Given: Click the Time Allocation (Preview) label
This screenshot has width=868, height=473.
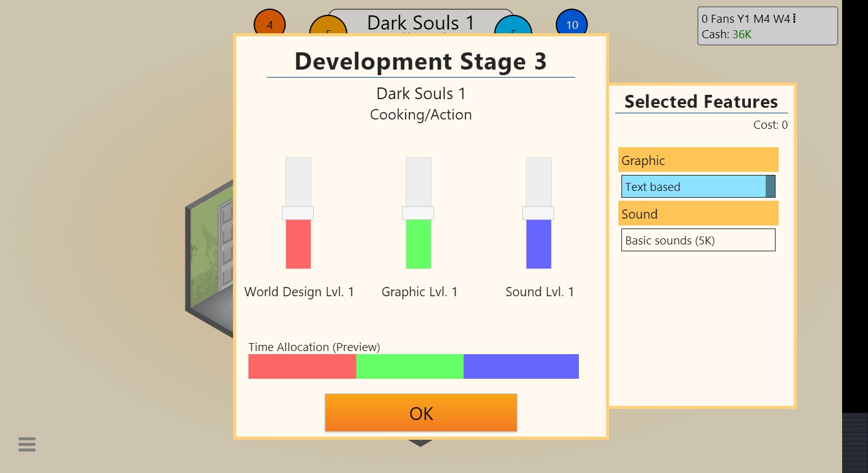Looking at the screenshot, I should (314, 347).
